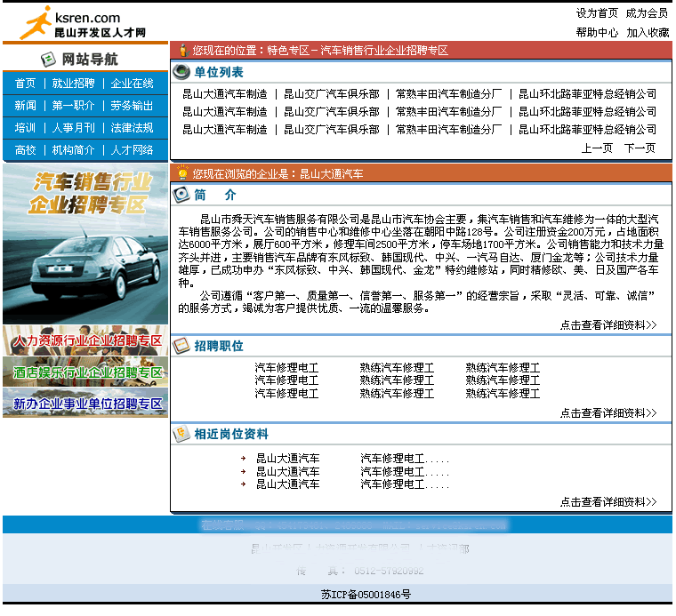Open last 昆山大通汽车 in 相近岗位资料

[x=288, y=484]
